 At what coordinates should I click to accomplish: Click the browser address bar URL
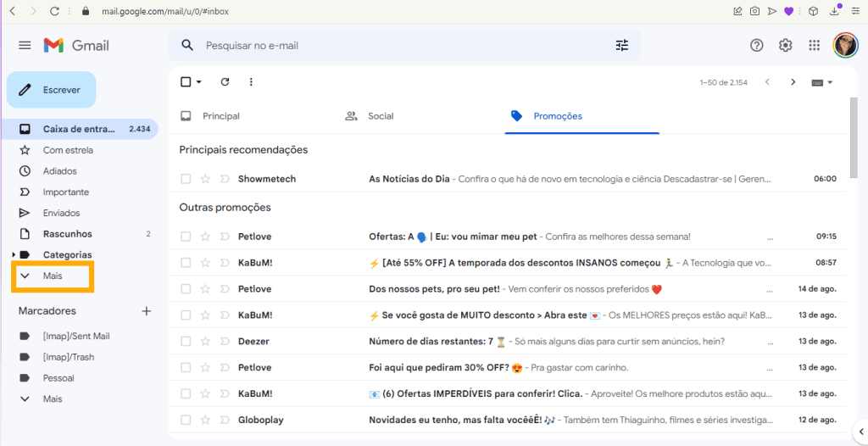coord(167,11)
